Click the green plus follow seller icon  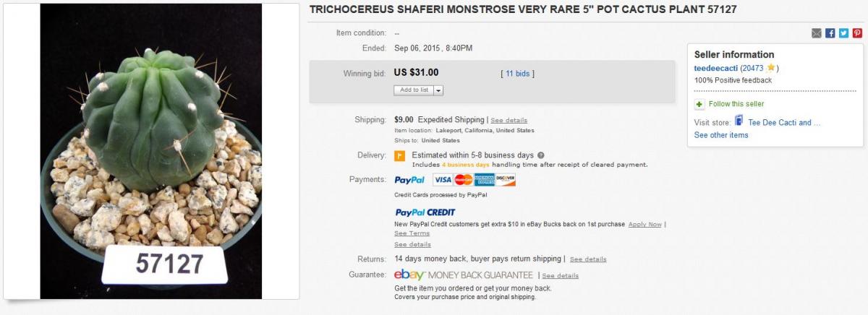pyautogui.click(x=699, y=104)
